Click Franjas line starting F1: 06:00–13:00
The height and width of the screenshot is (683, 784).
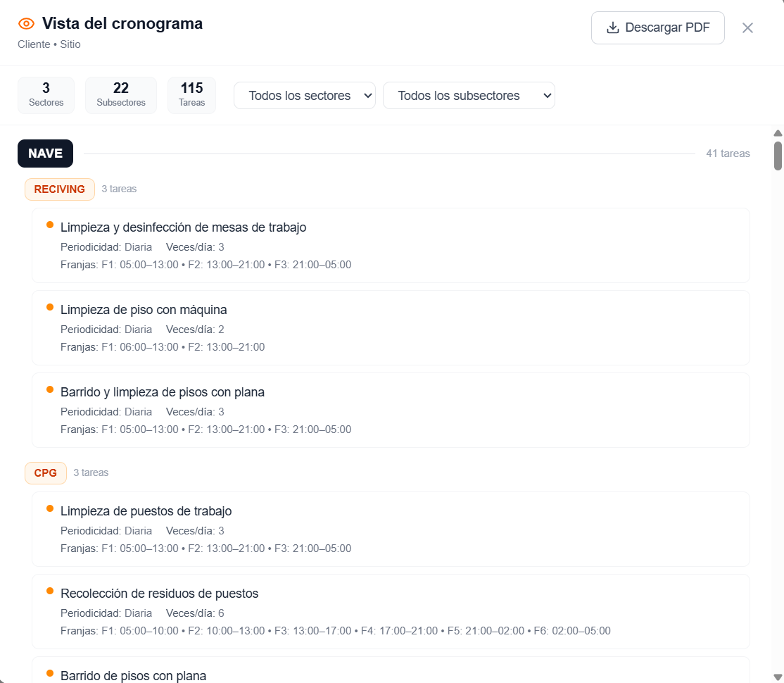163,346
